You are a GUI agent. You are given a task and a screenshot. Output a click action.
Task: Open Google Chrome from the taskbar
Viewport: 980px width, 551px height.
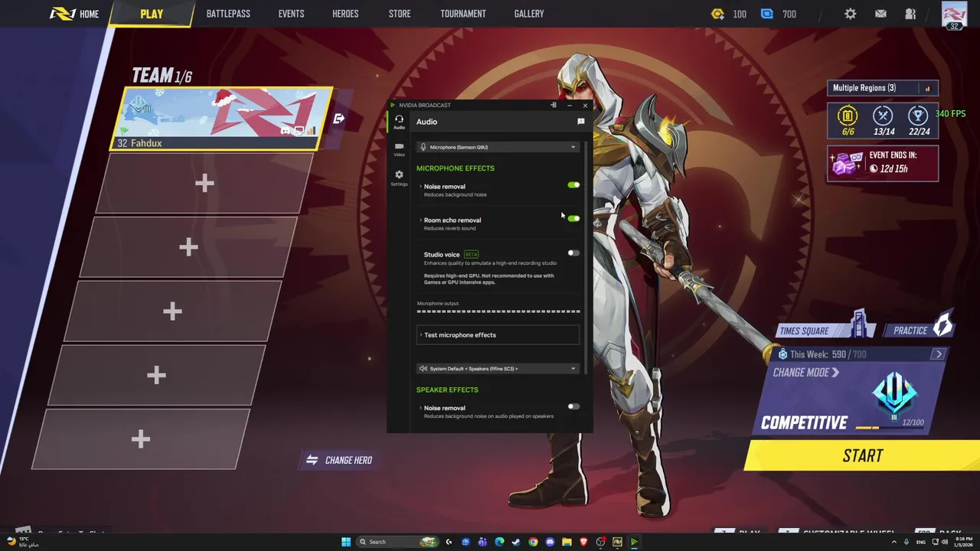point(533,542)
